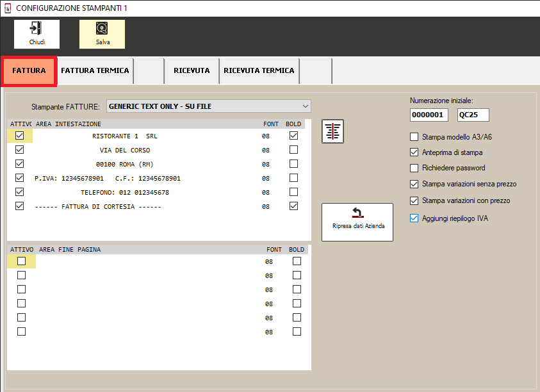The image size is (540, 392).
Task: Toggle Richiedere password checkbox
Action: [x=414, y=168]
